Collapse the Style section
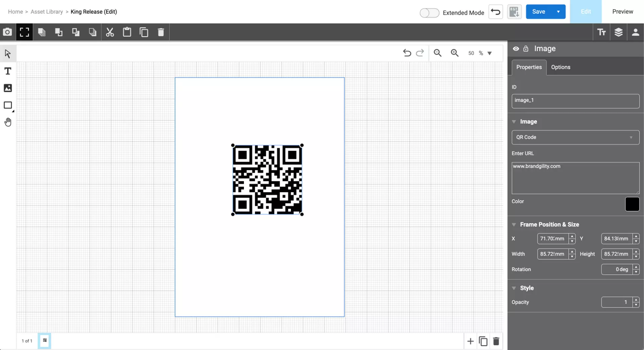The image size is (644, 350). (x=514, y=288)
